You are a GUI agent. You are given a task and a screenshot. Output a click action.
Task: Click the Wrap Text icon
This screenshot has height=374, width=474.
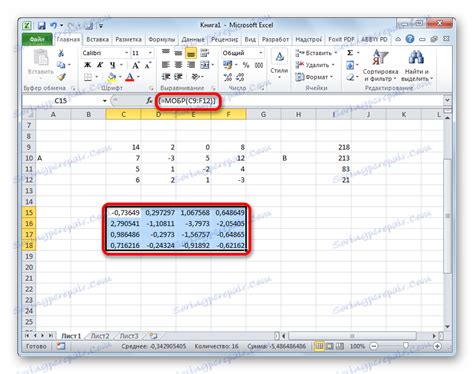coord(205,53)
